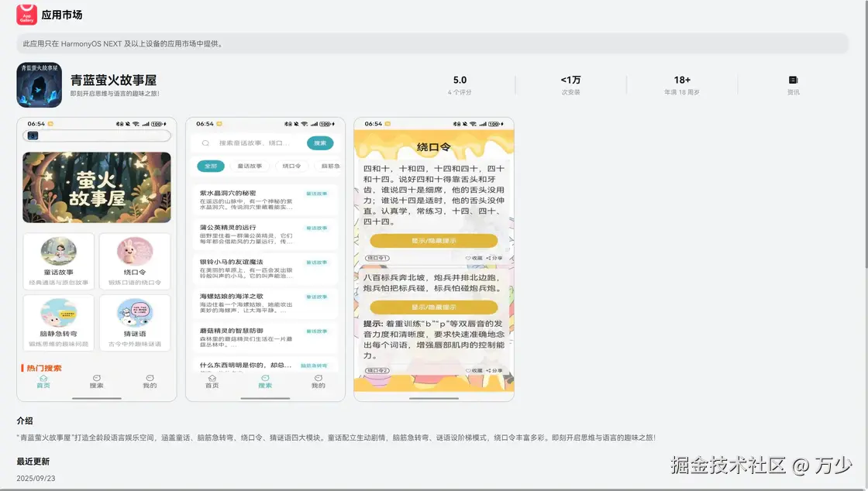Click 收藏 under 绕口令2

point(474,370)
